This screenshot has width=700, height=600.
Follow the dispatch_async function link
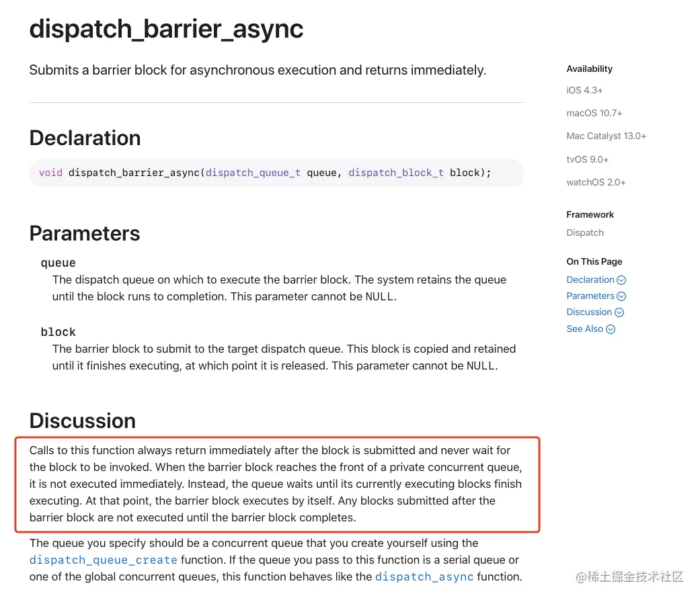[x=424, y=576]
